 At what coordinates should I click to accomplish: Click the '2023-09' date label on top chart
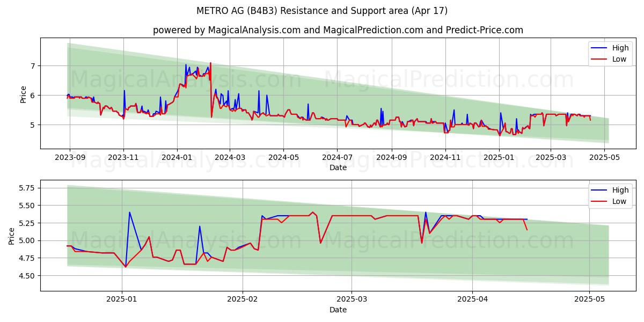coord(69,158)
